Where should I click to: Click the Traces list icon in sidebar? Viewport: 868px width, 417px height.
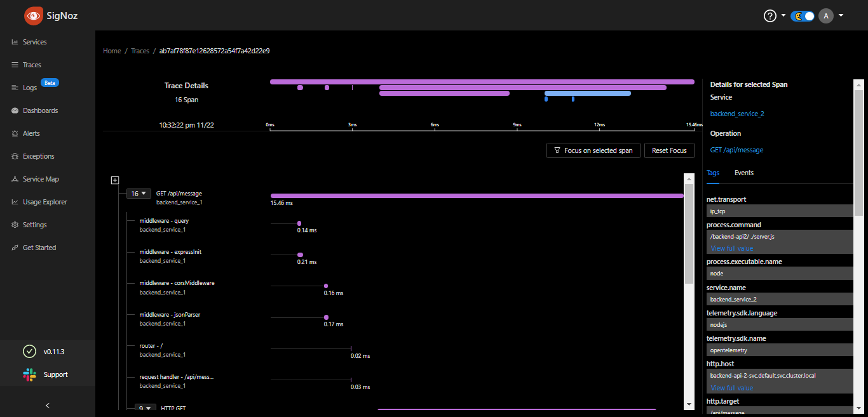(x=15, y=65)
